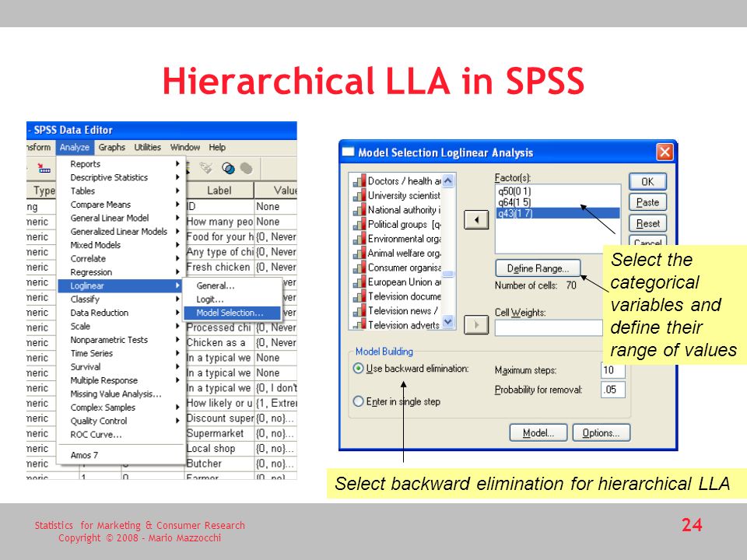Expand Descriptive Statistics submenu
Image resolution: width=747 pixels, height=560 pixels.
120,177
